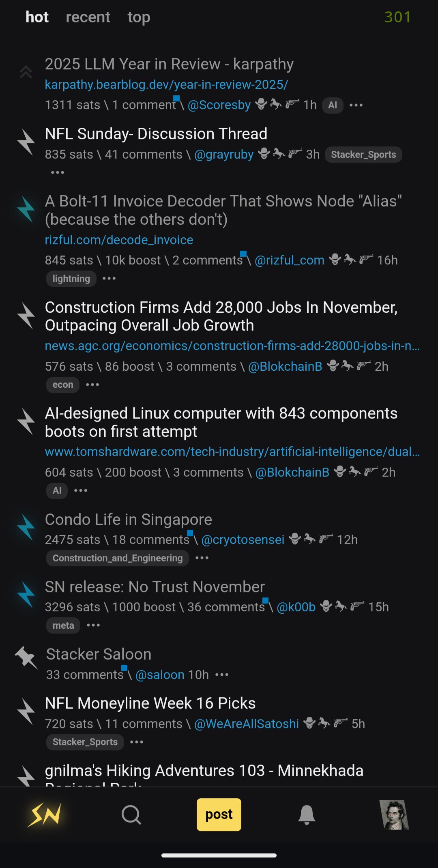Open the 301 sats balance counter
This screenshot has height=868, width=438.
coord(397,17)
